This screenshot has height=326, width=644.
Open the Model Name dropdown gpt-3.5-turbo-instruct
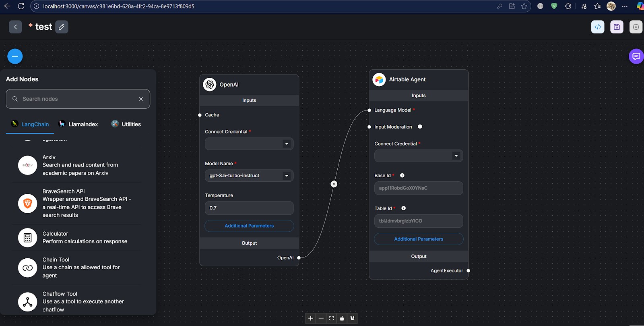249,176
